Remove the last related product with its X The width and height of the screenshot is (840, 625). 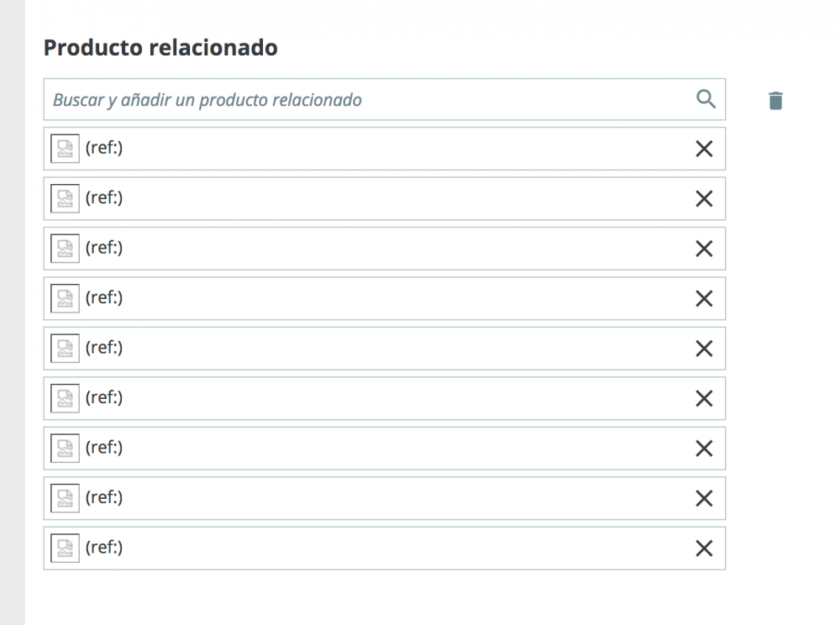[x=704, y=548]
